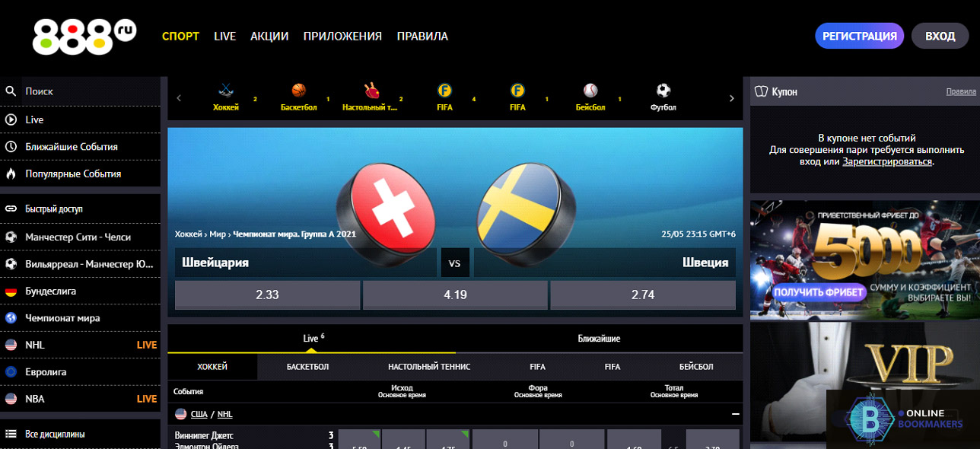The image size is (980, 449).
Task: Select the НАСТОЛЬНЫЙ ТЕННИС sport tab
Action: pyautogui.click(x=429, y=367)
